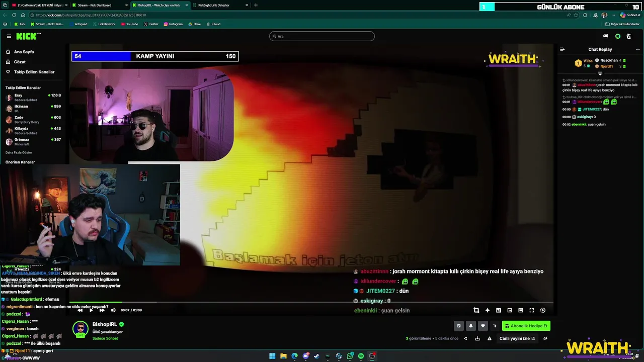
Task: Click Canlı yayını izle button
Action: [x=517, y=338]
